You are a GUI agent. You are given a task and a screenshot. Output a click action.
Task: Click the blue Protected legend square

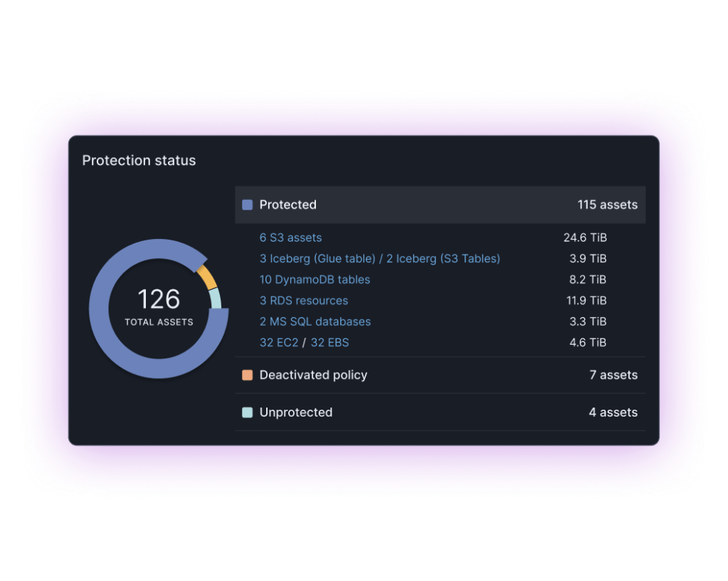click(248, 205)
